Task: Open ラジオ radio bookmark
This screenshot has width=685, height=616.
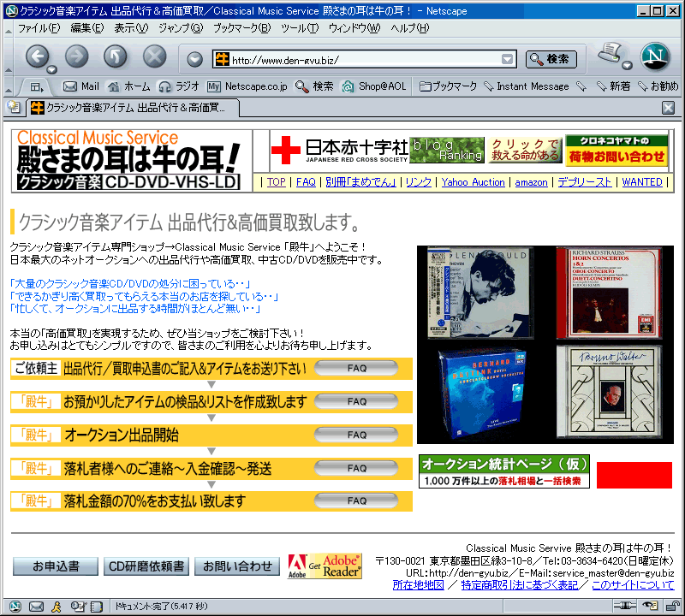Action: pos(179,86)
